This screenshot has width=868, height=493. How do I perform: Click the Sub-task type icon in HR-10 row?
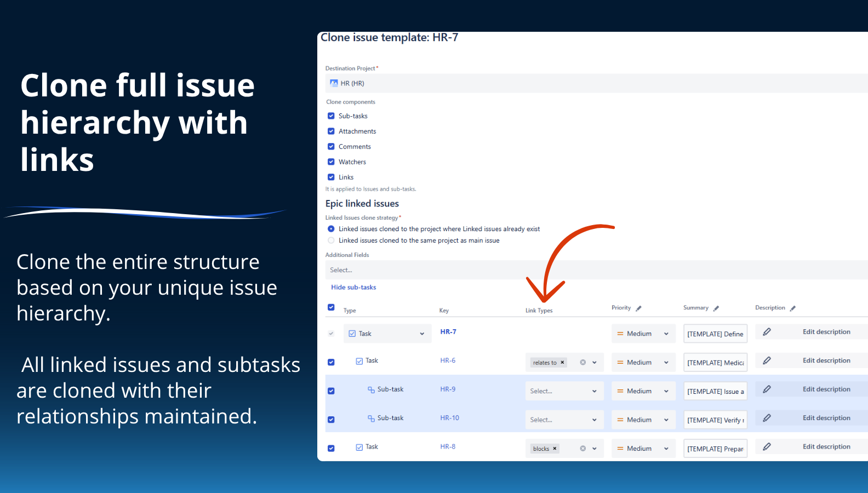[x=371, y=418]
